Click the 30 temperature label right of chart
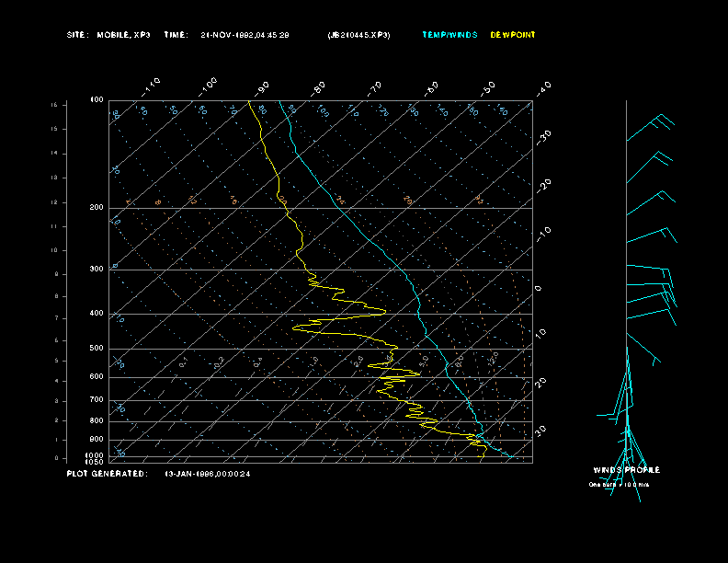This screenshot has height=563, width=728. [540, 431]
